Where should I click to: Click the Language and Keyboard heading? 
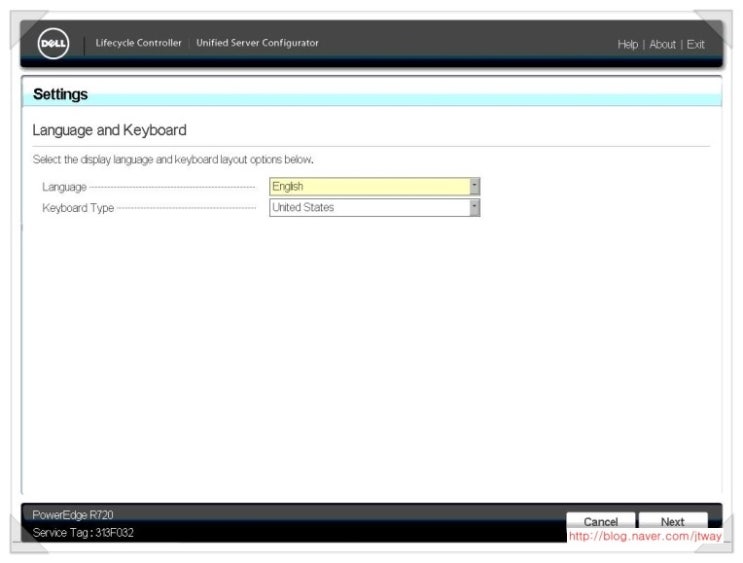[109, 130]
